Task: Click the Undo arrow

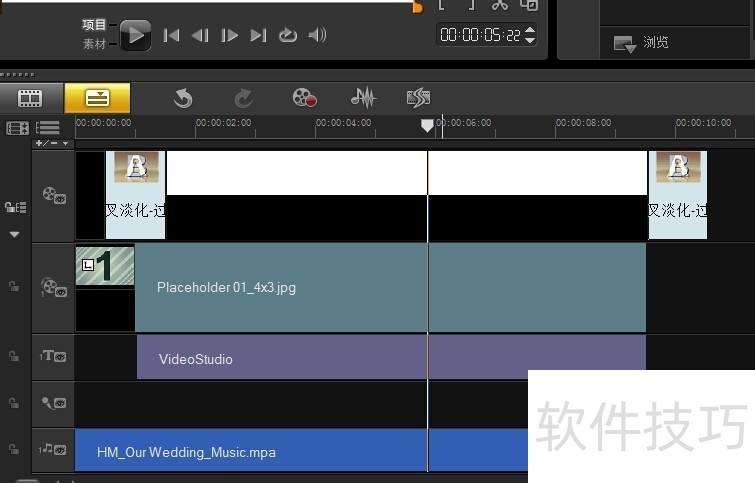Action: pyautogui.click(x=182, y=98)
